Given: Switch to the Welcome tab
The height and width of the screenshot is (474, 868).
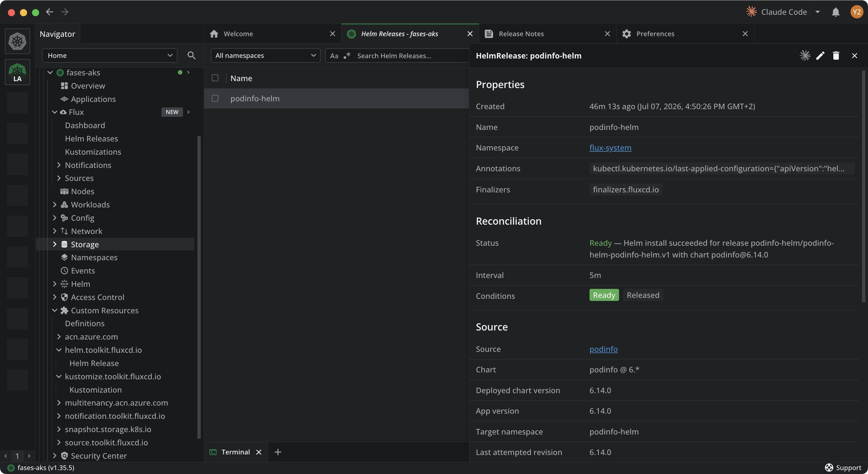Looking at the screenshot, I should click(272, 34).
